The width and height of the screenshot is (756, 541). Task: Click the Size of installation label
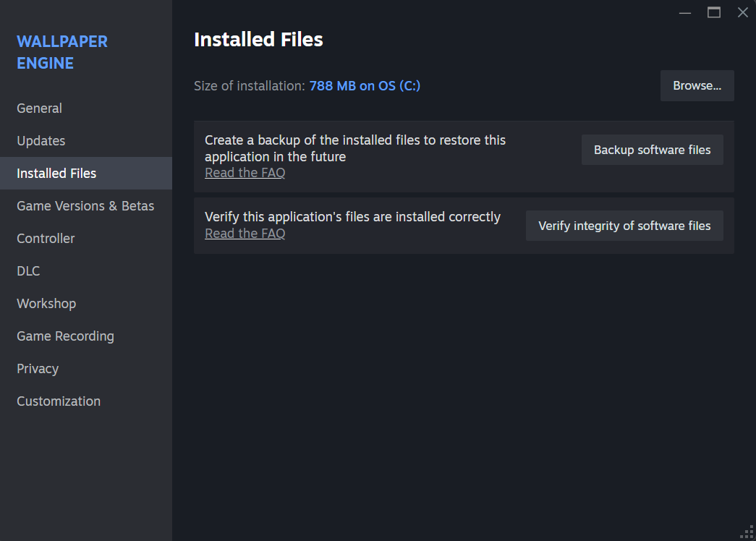point(250,86)
